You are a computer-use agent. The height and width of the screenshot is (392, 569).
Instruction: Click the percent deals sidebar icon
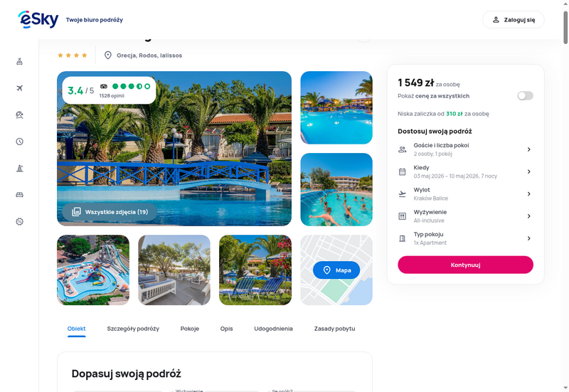[x=20, y=221]
